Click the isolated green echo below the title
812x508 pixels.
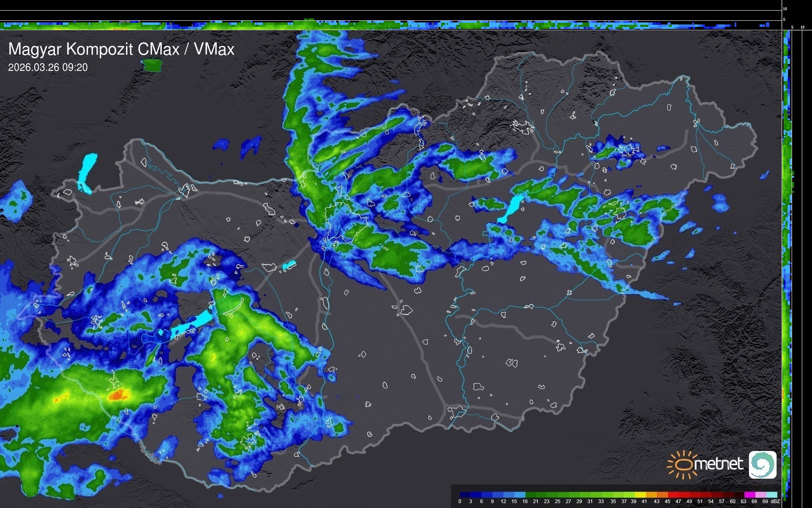[x=153, y=65]
